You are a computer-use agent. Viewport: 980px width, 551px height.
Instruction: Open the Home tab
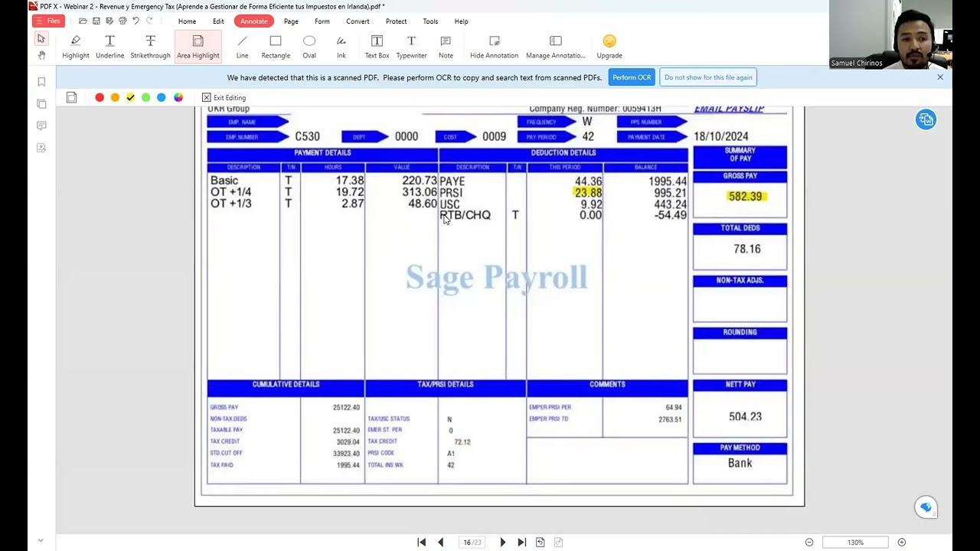point(187,21)
